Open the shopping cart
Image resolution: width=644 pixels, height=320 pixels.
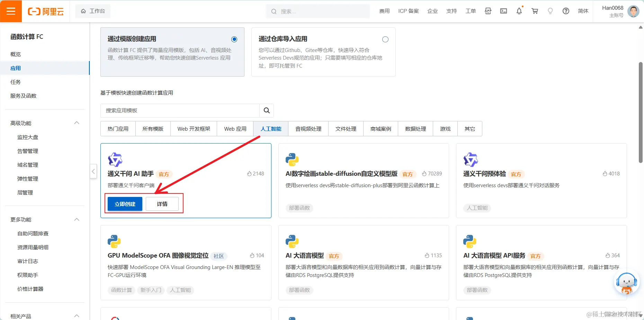tap(535, 11)
